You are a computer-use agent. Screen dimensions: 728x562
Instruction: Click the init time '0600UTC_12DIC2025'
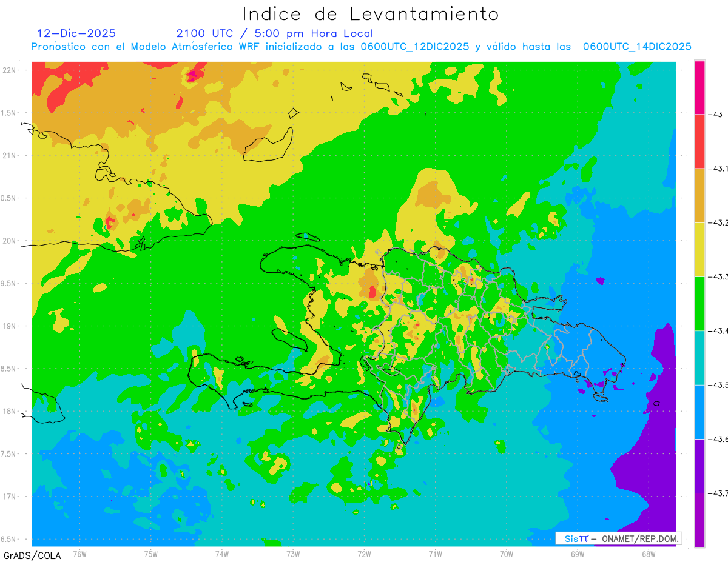pos(414,47)
